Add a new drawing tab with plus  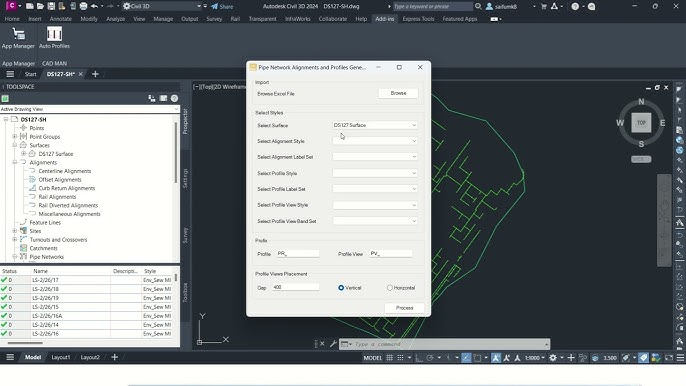click(95, 74)
